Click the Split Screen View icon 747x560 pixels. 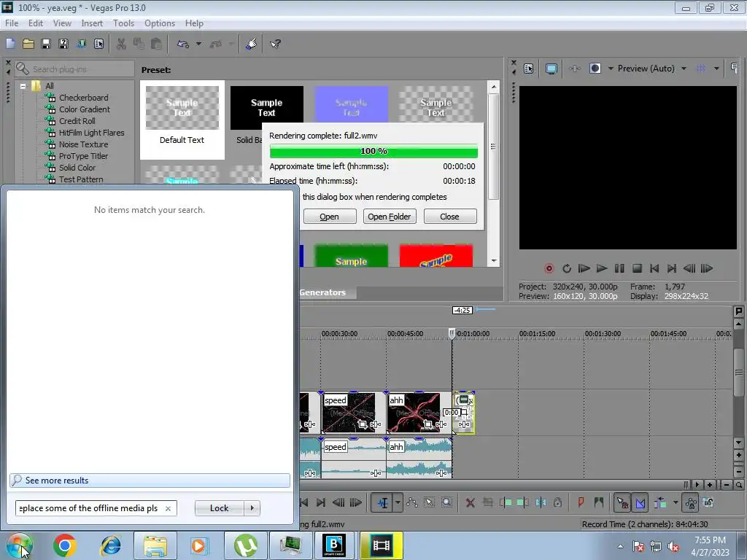pos(595,69)
